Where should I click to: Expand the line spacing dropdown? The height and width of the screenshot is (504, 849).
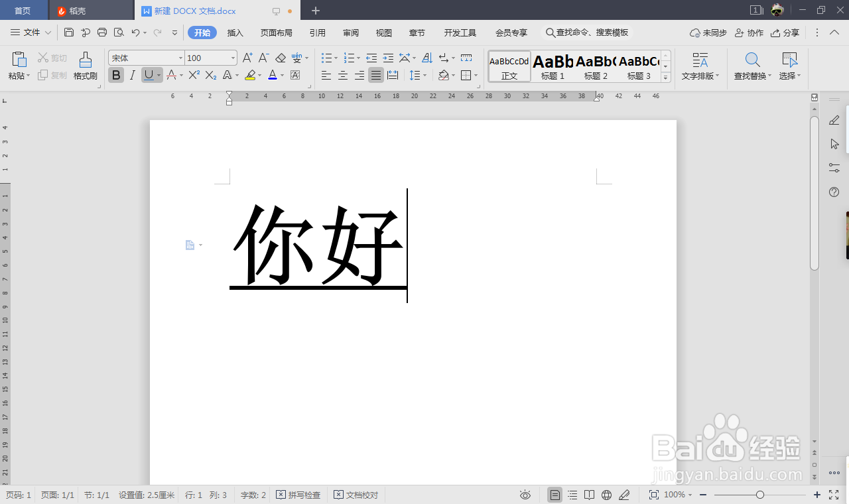point(426,76)
